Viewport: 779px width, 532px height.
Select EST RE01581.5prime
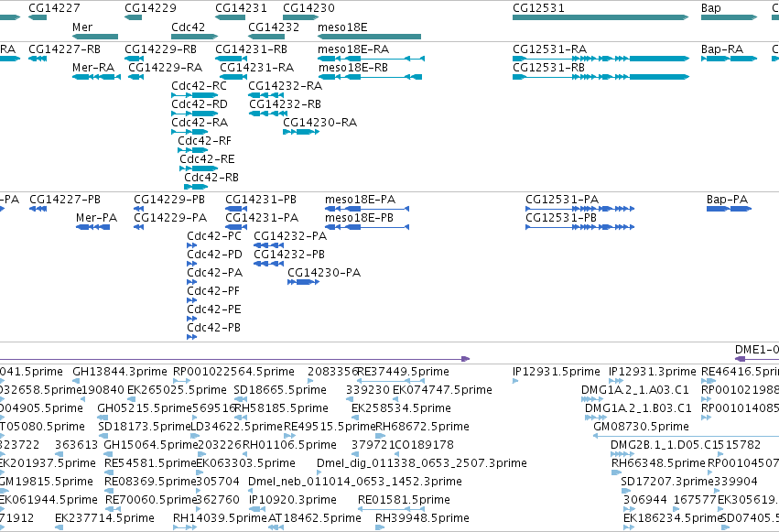pos(391,510)
